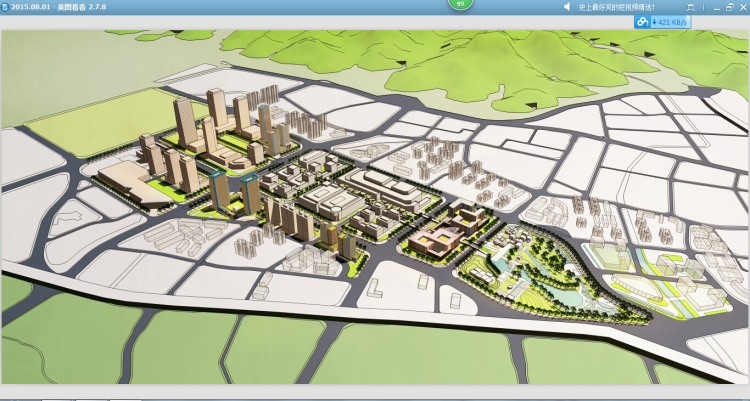Click the green 49 badge at top center
750x401 pixels.
[x=460, y=4]
